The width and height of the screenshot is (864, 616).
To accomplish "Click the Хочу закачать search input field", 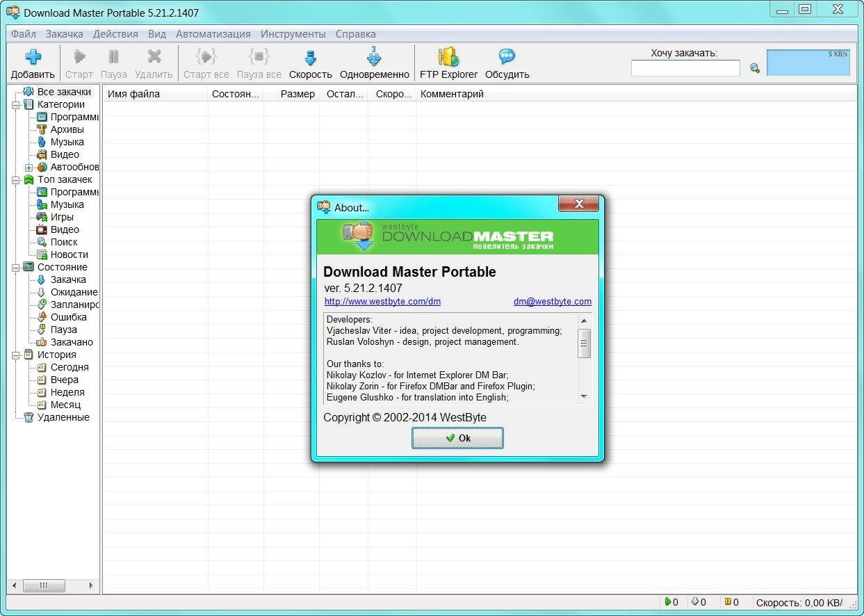I will (685, 68).
